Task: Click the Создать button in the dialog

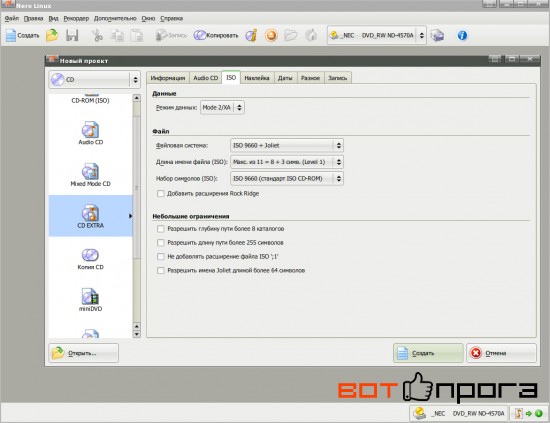Action: click(x=428, y=353)
